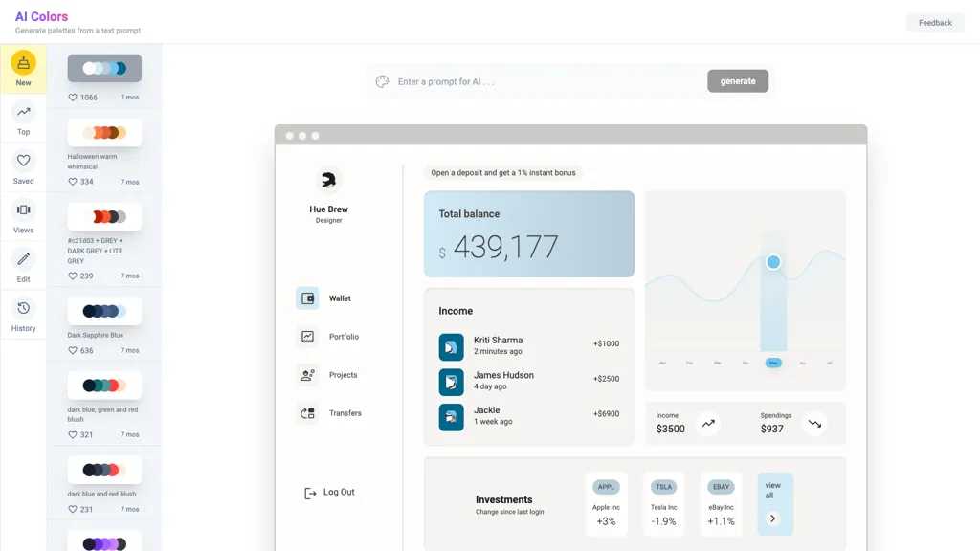Viewport: 980px width, 551px height.
Task: Click the Spendings trend-down arrow button
Action: (814, 423)
